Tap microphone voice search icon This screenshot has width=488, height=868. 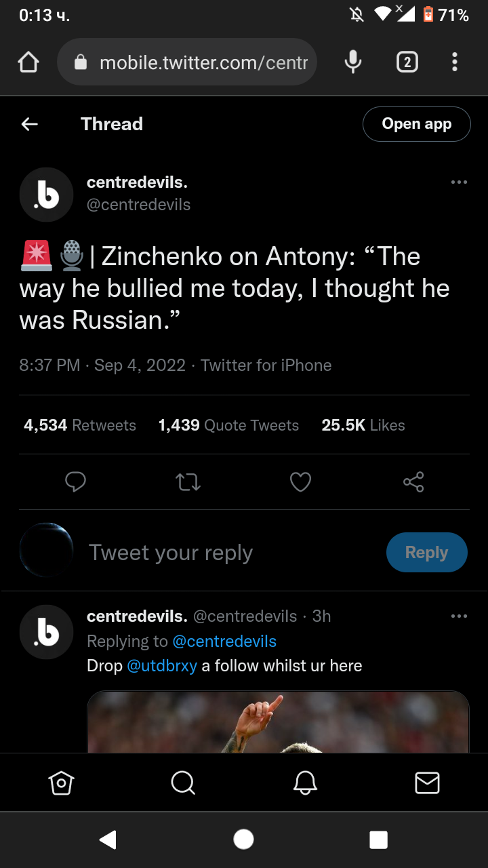pos(352,62)
